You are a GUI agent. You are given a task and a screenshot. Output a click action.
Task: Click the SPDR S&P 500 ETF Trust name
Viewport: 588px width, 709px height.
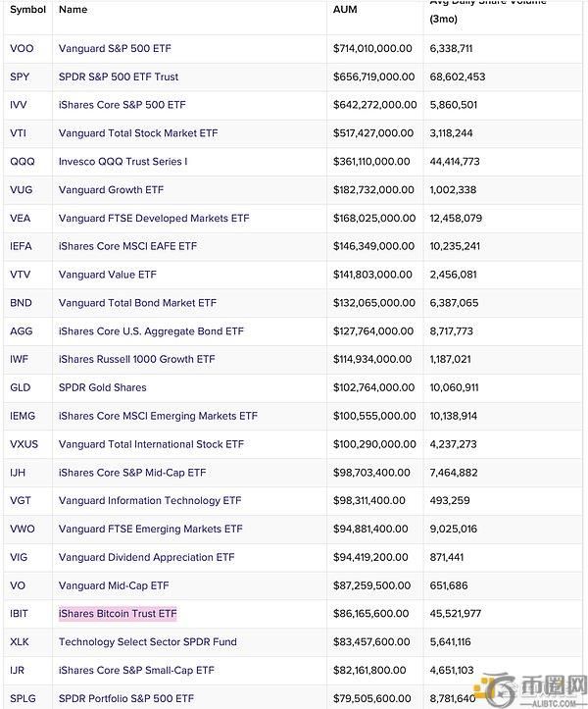[119, 76]
